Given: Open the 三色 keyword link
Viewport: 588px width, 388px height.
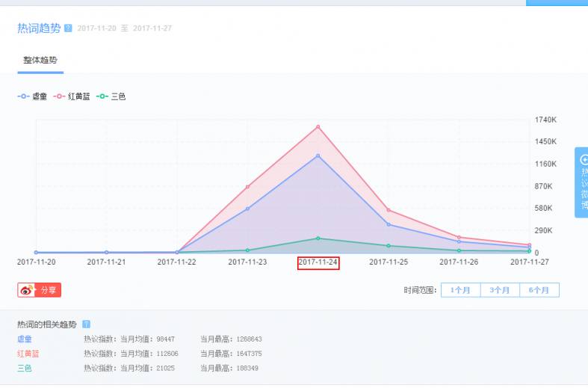Looking at the screenshot, I should [x=25, y=368].
